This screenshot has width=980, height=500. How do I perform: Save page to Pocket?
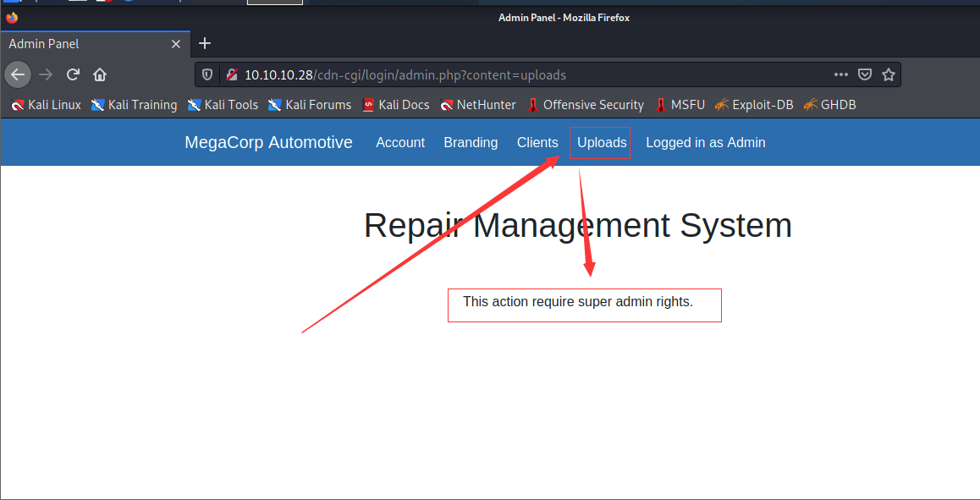pyautogui.click(x=865, y=75)
